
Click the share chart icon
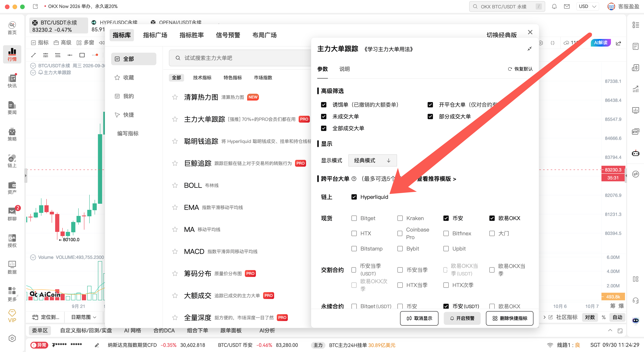[x=619, y=43]
